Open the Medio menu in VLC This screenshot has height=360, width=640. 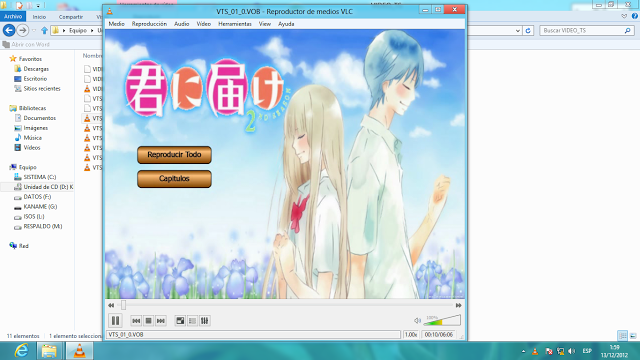[x=116, y=24]
